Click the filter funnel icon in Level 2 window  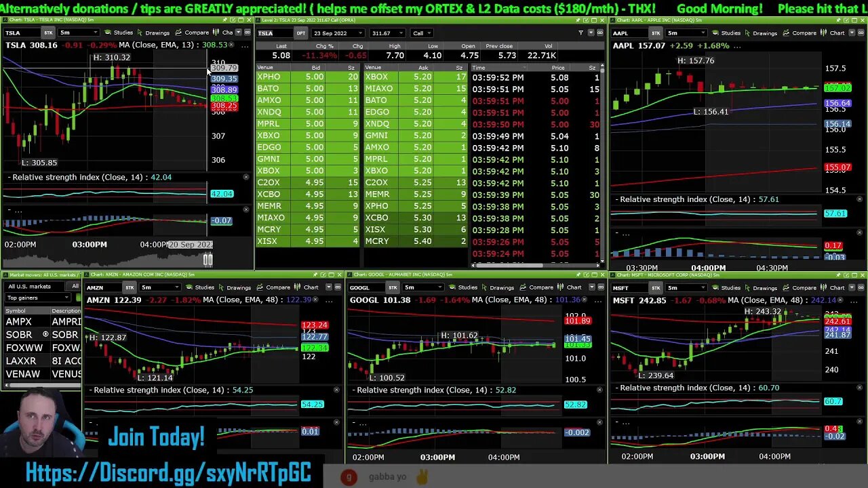[x=580, y=33]
